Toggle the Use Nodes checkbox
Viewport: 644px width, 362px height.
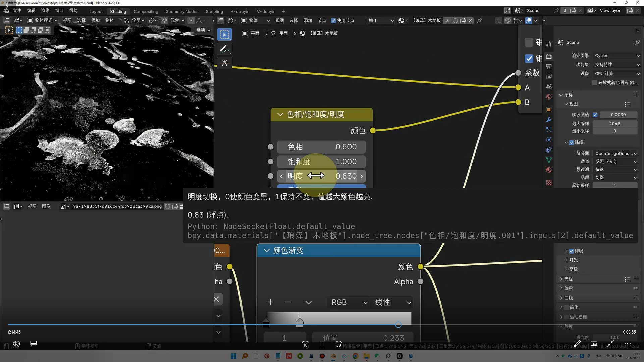pos(333,21)
